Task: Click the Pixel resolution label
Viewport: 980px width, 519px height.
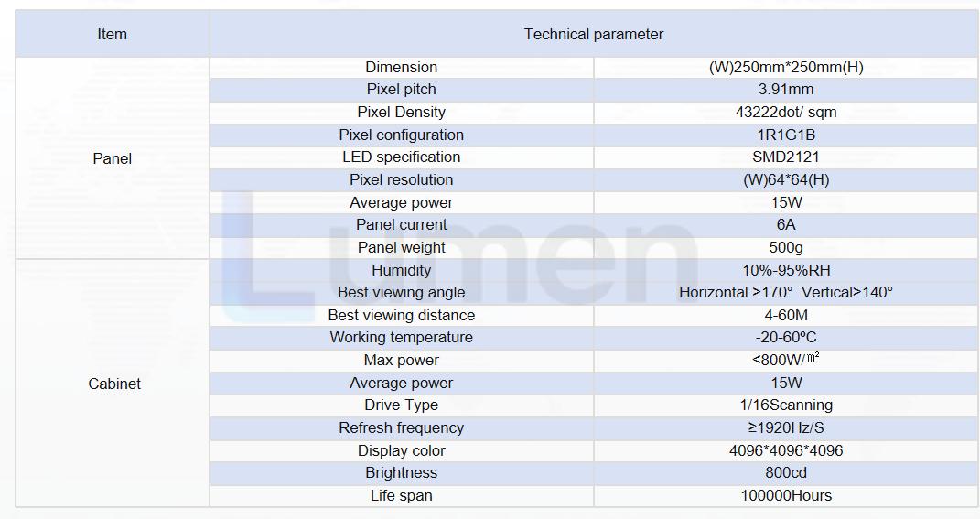Action: coord(402,179)
